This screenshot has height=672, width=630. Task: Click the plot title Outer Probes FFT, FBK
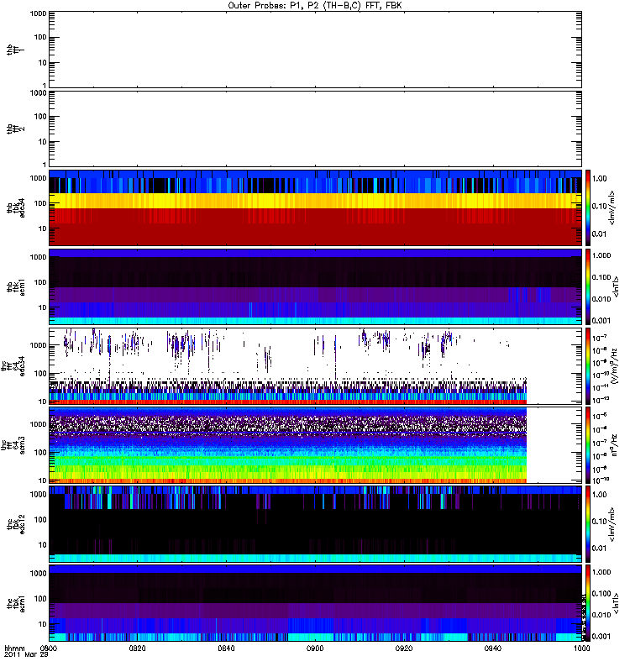(315, 6)
